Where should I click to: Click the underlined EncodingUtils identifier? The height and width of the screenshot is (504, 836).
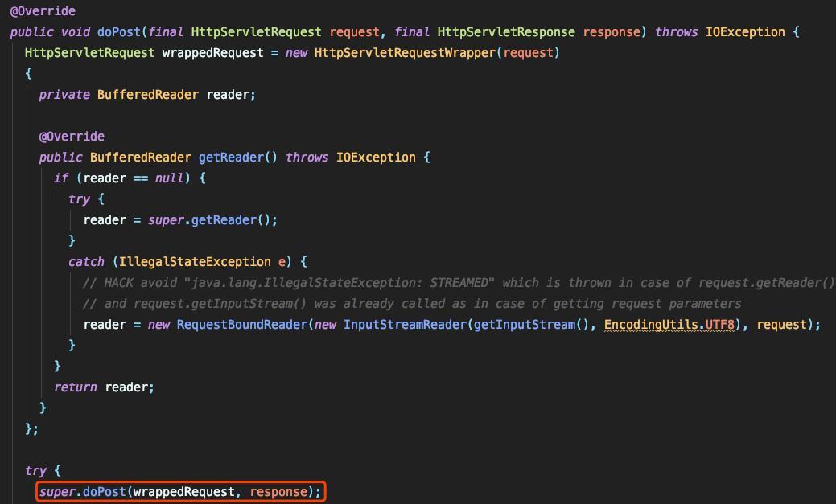651,325
